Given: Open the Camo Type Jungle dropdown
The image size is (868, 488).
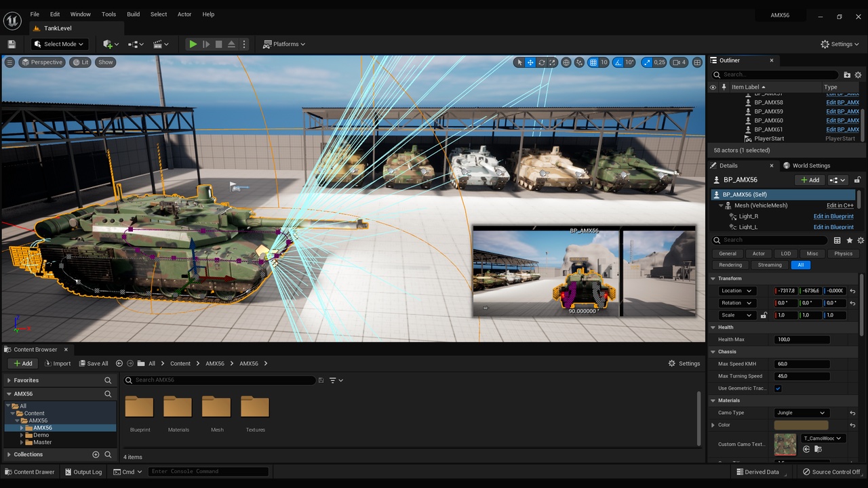Looking at the screenshot, I should pos(801,413).
